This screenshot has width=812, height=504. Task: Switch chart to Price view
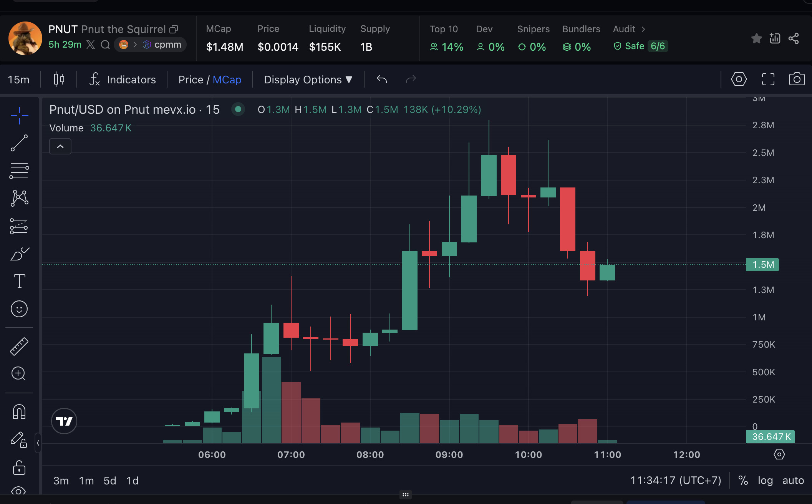click(191, 80)
